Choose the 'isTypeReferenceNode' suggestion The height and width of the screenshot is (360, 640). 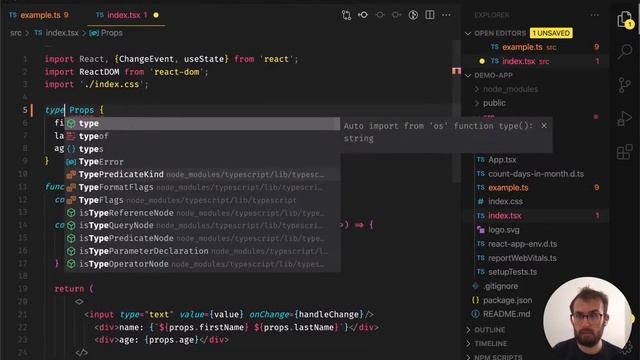pyautogui.click(x=202, y=213)
